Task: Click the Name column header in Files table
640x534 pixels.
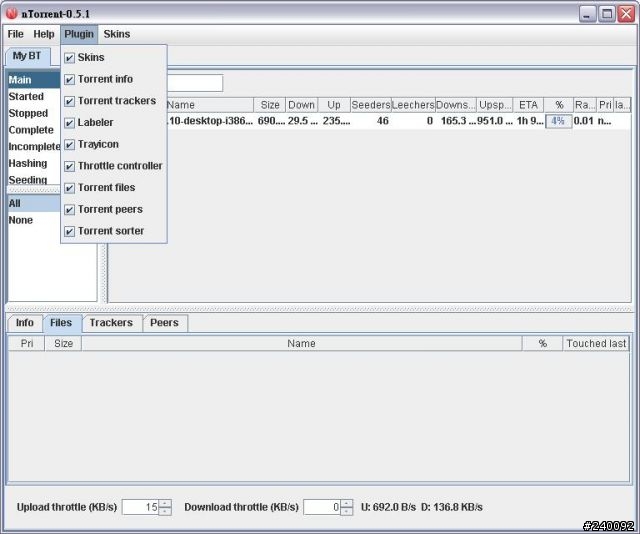Action: pyautogui.click(x=302, y=343)
